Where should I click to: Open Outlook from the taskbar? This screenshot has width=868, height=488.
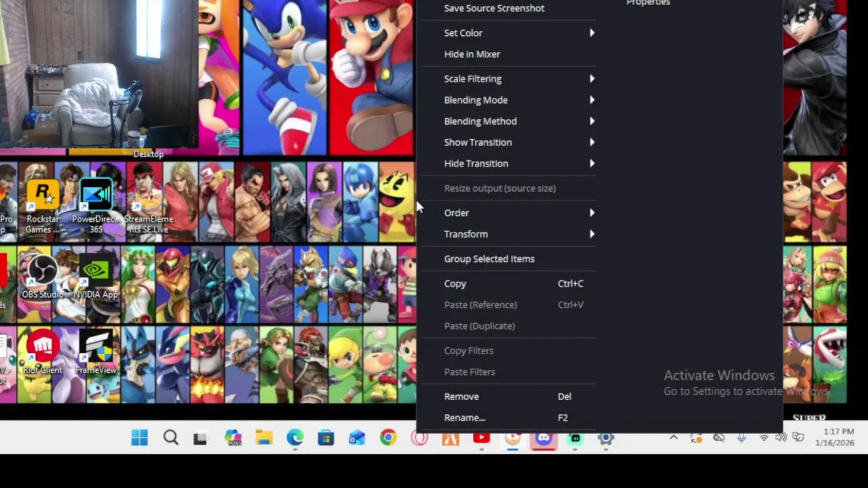(357, 438)
